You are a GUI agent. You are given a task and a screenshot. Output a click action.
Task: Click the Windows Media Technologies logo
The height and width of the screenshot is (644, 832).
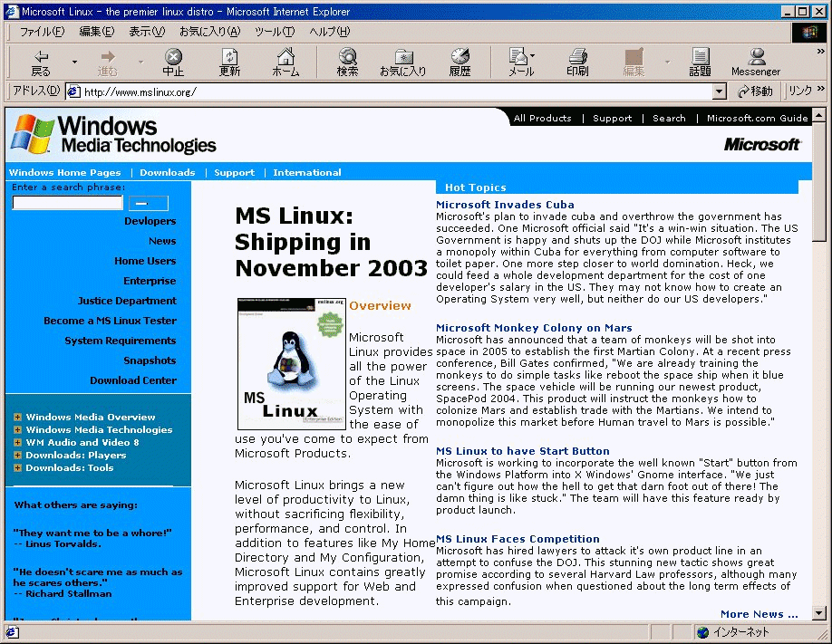click(113, 134)
